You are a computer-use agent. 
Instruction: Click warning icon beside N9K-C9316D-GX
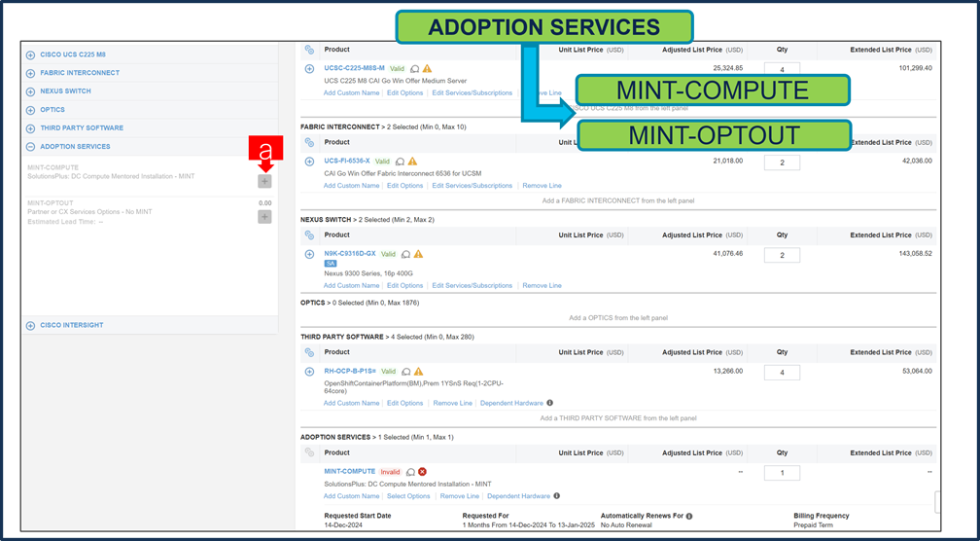[x=419, y=254]
